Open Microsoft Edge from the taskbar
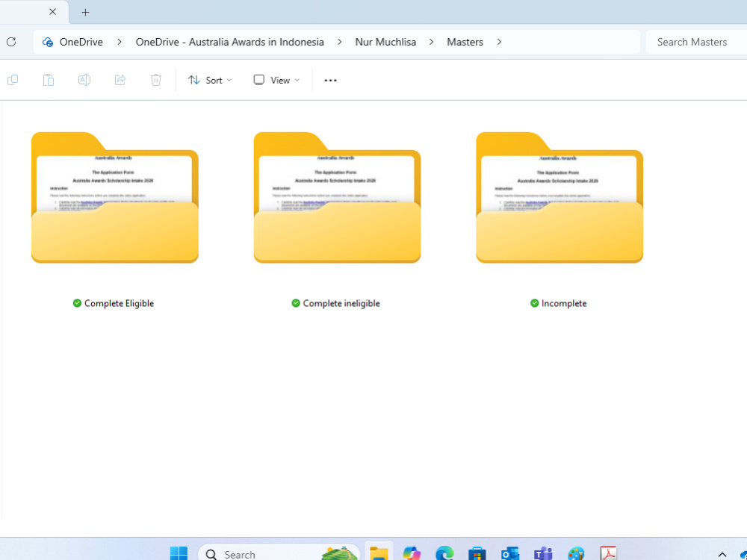Viewport: 747px width, 560px height. pyautogui.click(x=444, y=553)
